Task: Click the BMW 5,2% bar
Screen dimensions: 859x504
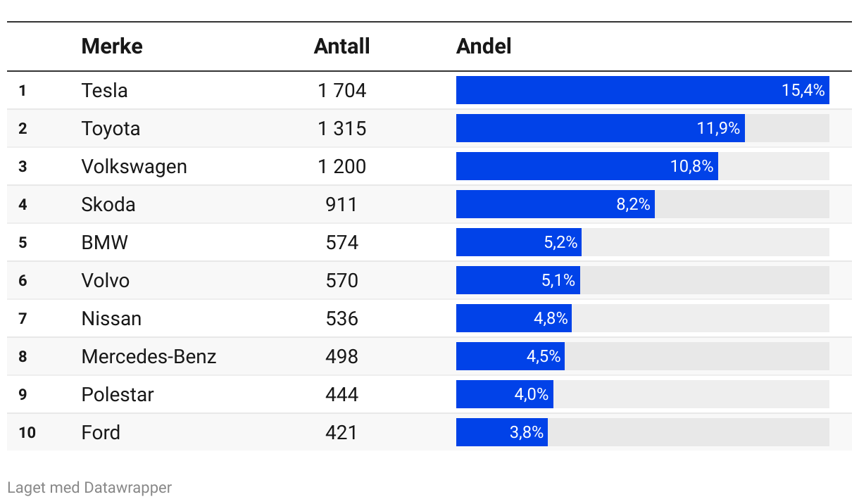Action: point(519,242)
